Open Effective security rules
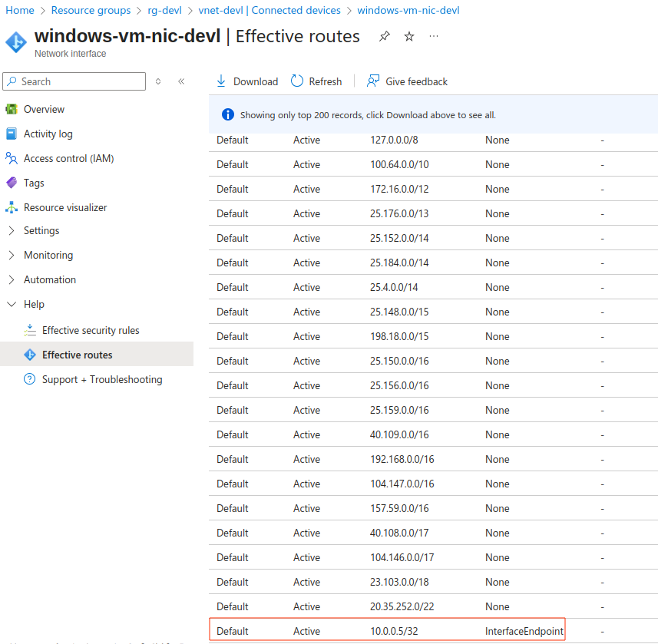The image size is (658, 644). pyautogui.click(x=91, y=330)
